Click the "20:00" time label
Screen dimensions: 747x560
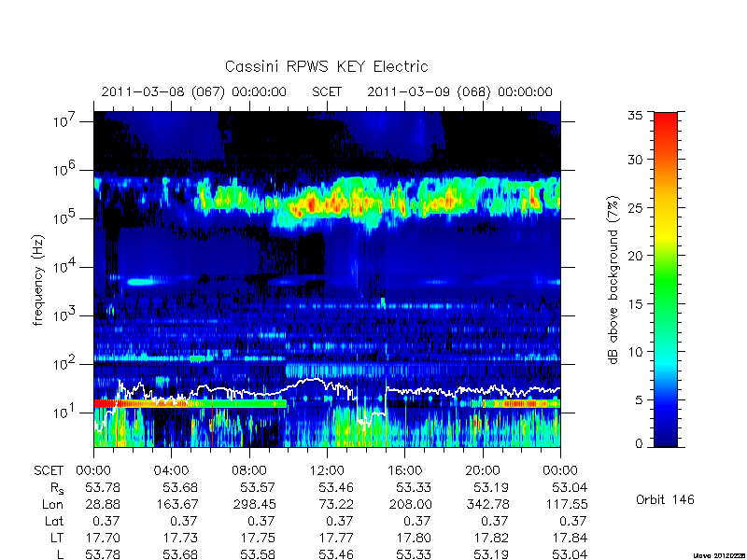pos(483,470)
